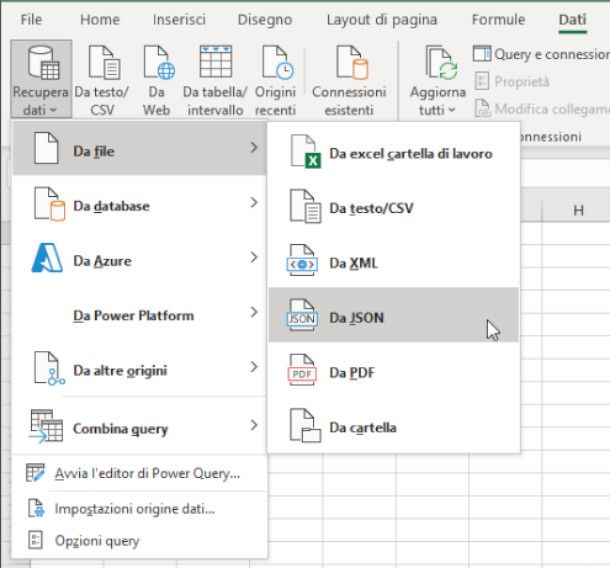Switch to the Inserisci tab

[x=179, y=19]
